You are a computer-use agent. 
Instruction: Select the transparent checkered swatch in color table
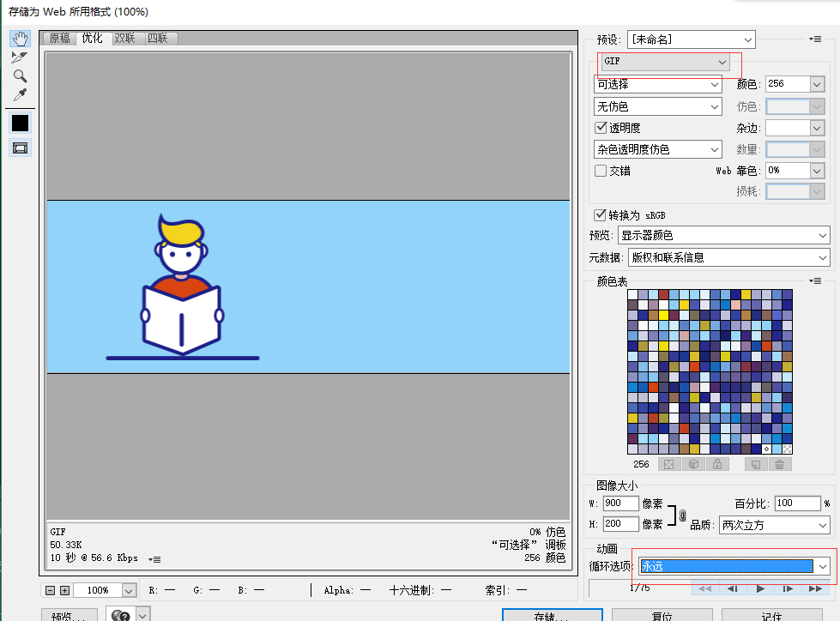pyautogui.click(x=787, y=449)
